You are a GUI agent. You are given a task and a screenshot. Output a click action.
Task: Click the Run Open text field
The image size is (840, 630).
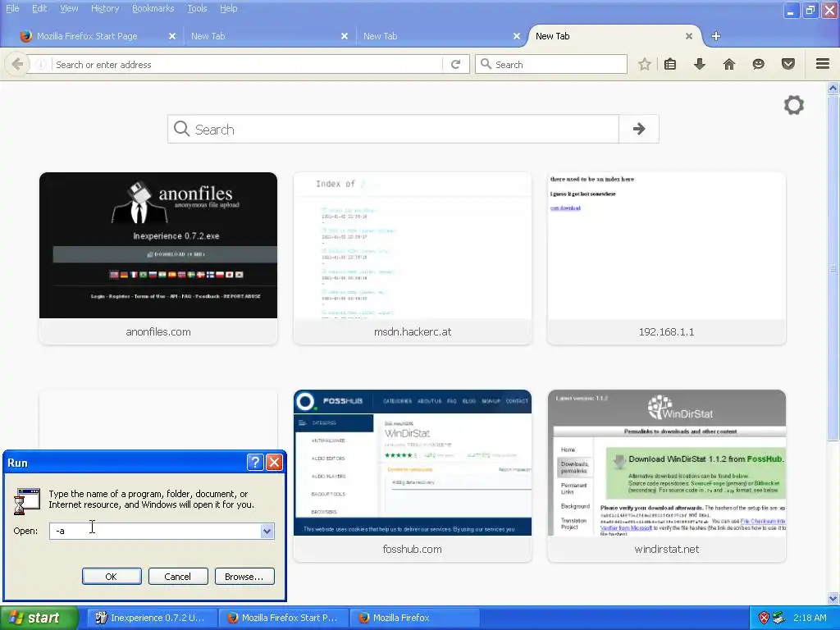[x=155, y=531]
